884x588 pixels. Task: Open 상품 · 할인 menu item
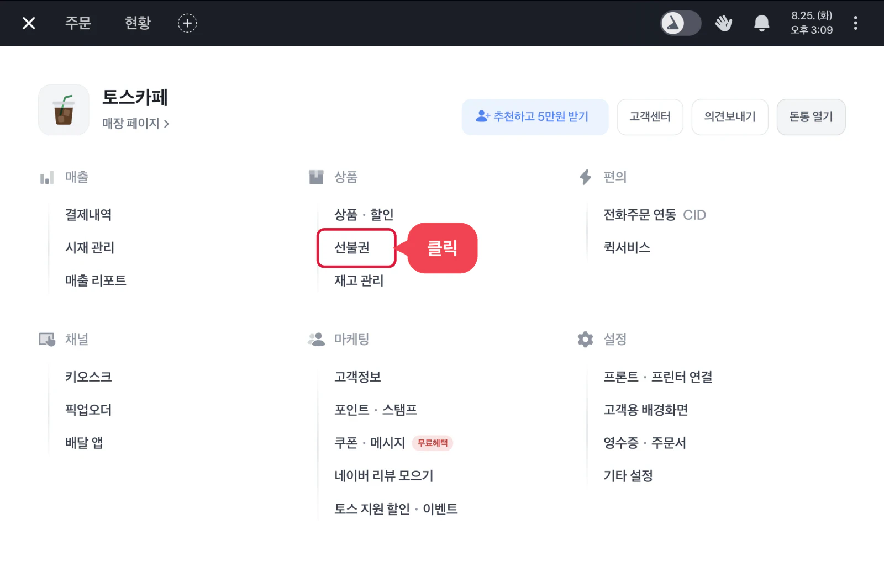click(364, 214)
